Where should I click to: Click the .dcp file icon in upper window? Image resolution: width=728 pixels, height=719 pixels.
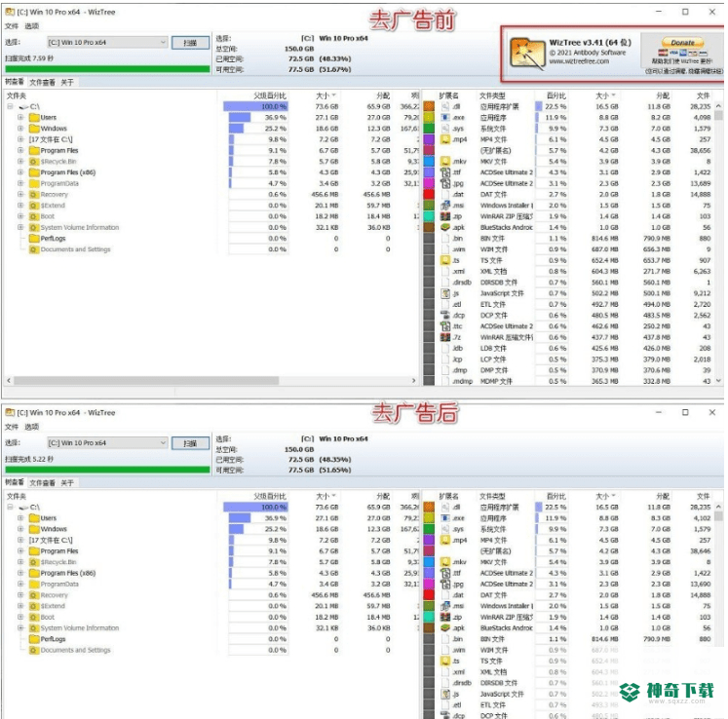click(x=445, y=316)
